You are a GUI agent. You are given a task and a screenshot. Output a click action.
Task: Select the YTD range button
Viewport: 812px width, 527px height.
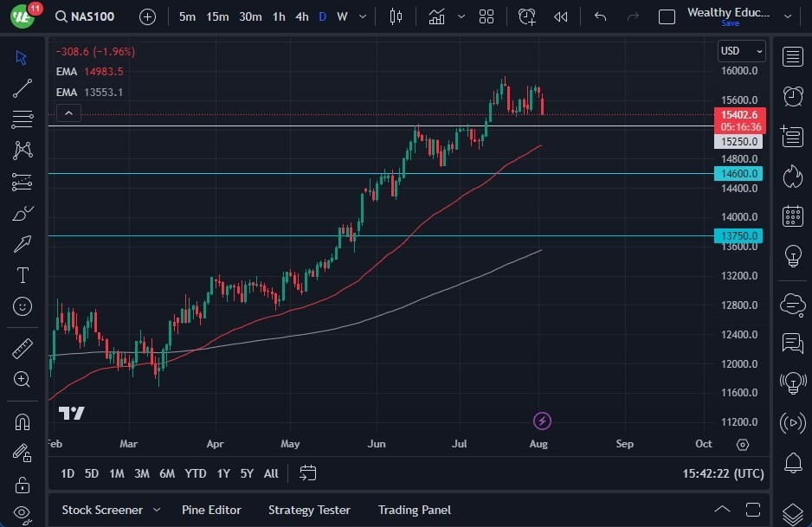(195, 473)
